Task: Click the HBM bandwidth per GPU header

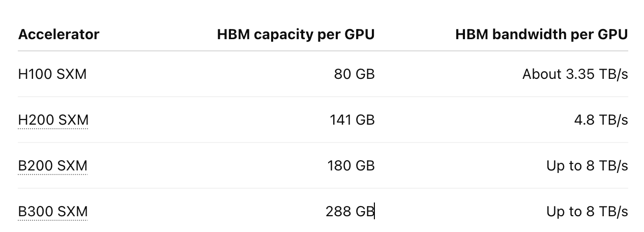Action: (x=541, y=35)
